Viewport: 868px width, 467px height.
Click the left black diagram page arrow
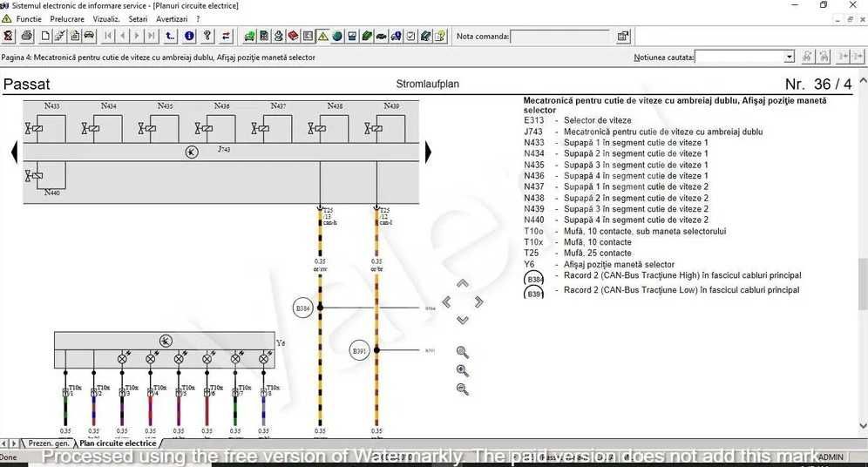click(x=15, y=152)
